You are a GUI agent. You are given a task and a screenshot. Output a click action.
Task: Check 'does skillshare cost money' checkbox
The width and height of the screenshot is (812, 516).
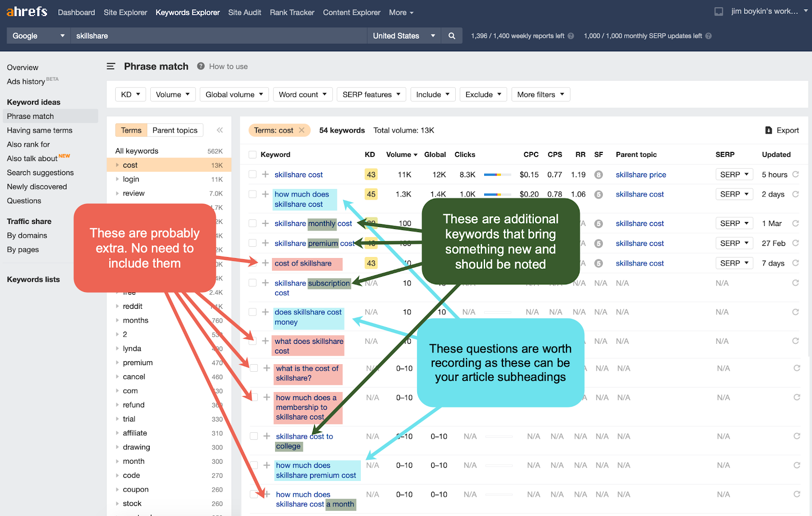(x=253, y=312)
